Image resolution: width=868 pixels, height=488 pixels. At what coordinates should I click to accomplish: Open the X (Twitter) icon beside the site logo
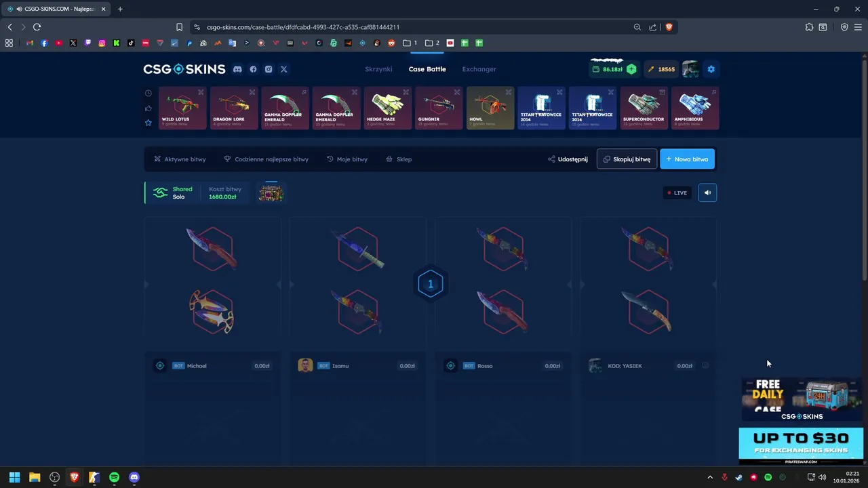tap(284, 69)
